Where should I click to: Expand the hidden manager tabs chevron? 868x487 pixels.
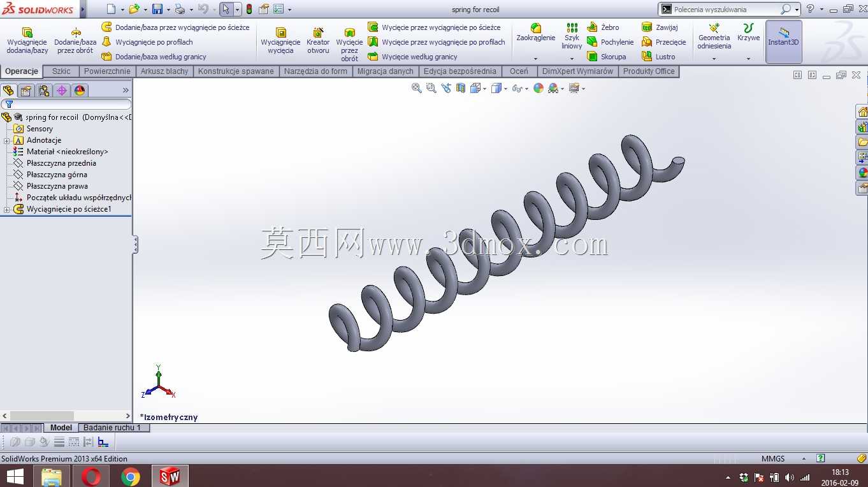(x=126, y=91)
